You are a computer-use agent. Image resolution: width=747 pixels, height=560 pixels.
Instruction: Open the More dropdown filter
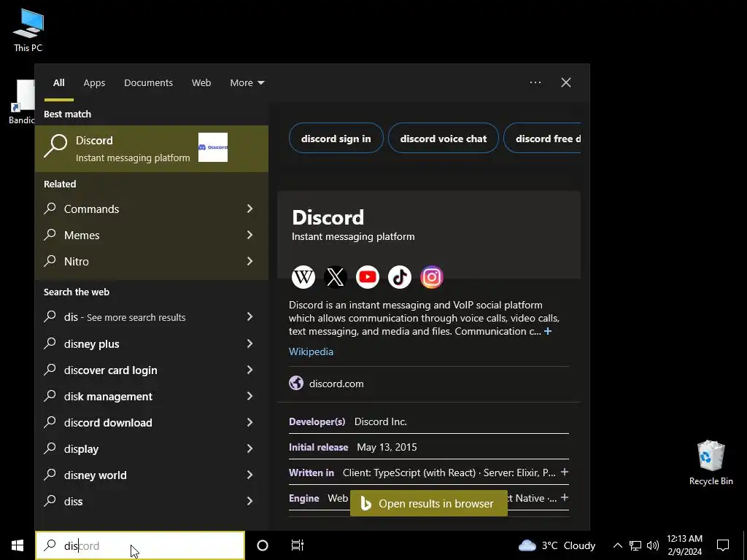[247, 83]
